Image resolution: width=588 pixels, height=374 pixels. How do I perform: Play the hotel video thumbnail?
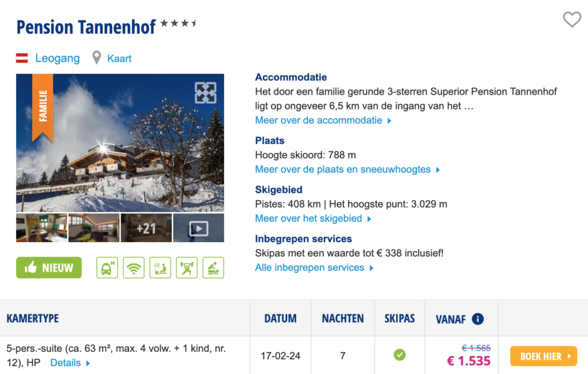pyautogui.click(x=198, y=228)
